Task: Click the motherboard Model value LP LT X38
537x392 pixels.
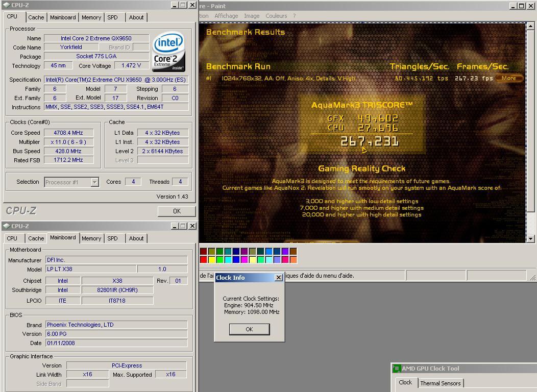Action: pos(91,269)
